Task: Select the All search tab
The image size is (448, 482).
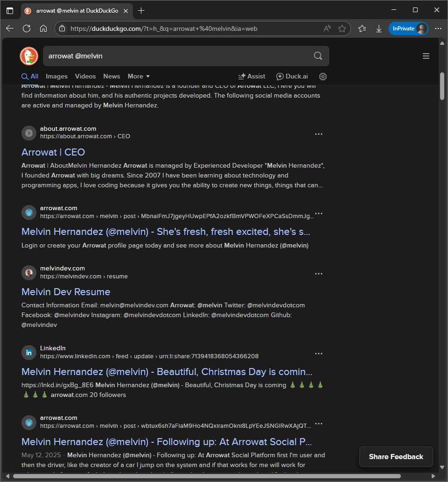Action: click(x=30, y=77)
